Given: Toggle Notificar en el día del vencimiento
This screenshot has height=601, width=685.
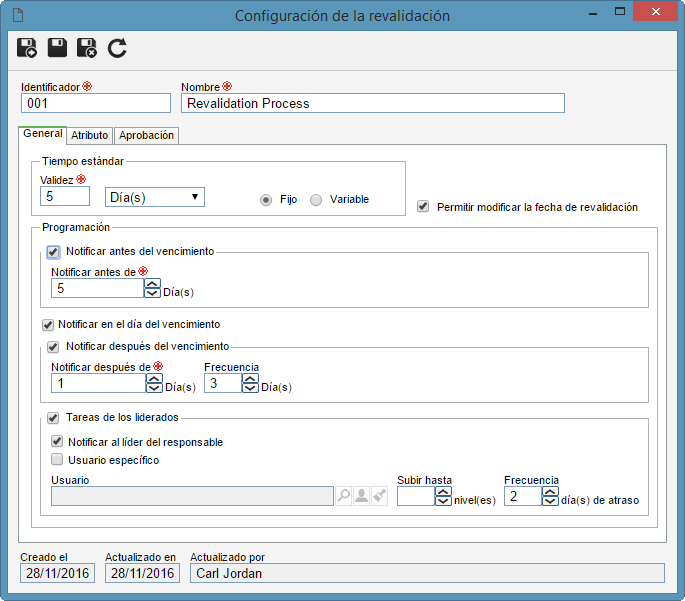Looking at the screenshot, I should pyautogui.click(x=48, y=325).
